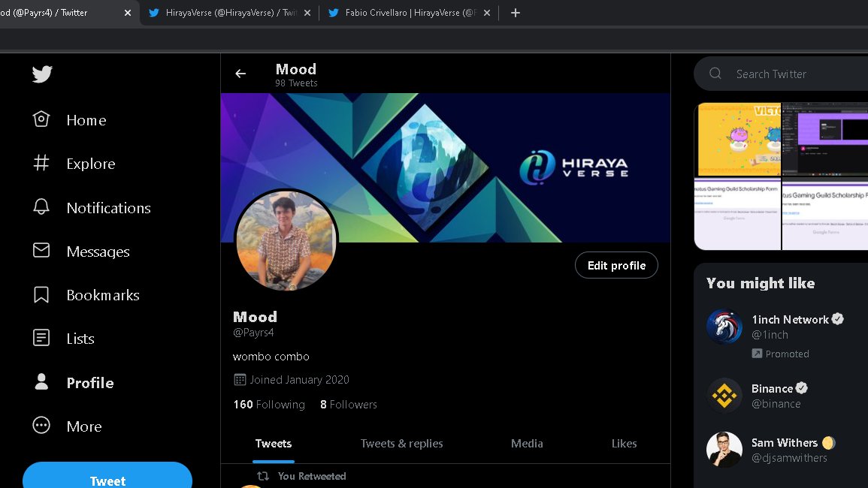Open the More circle icon
This screenshot has width=868, height=488.
[x=41, y=425]
